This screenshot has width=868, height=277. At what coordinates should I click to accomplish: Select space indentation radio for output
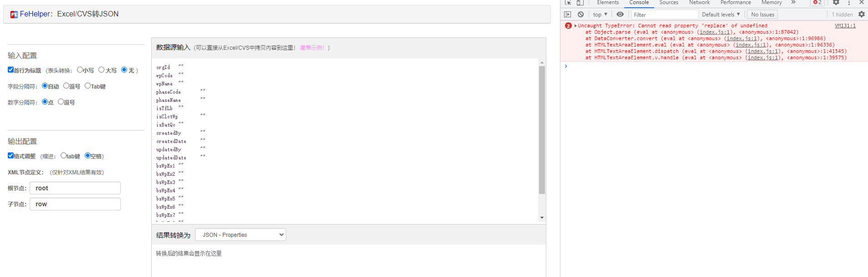(87, 156)
